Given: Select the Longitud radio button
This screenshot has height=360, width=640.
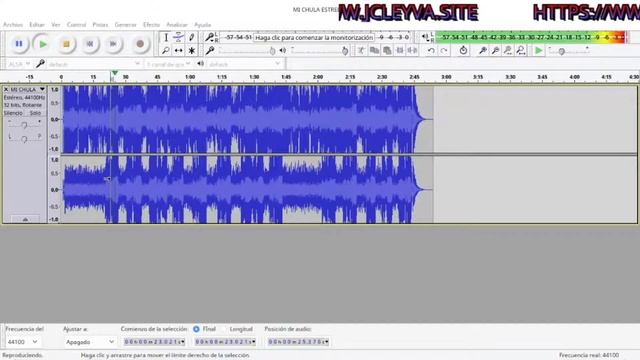Looking at the screenshot, I should 223,329.
